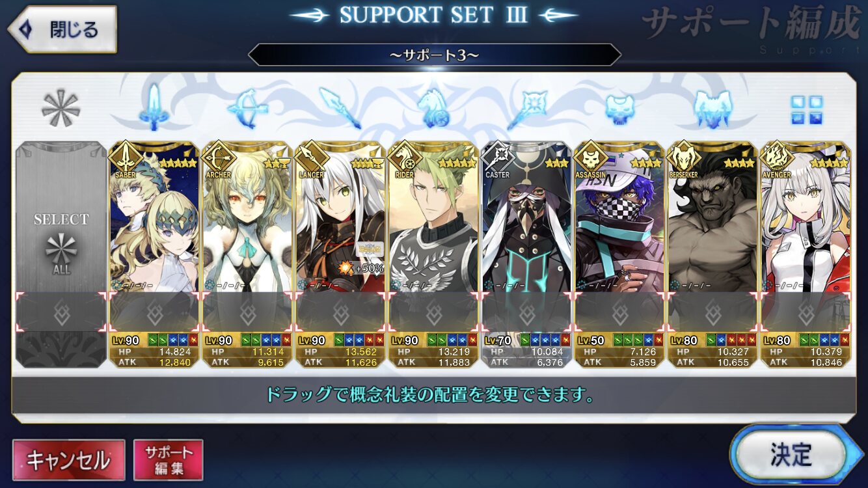This screenshot has height=488, width=868.
Task: Open the empty SELECT ALL servant slot
Action: 61,254
